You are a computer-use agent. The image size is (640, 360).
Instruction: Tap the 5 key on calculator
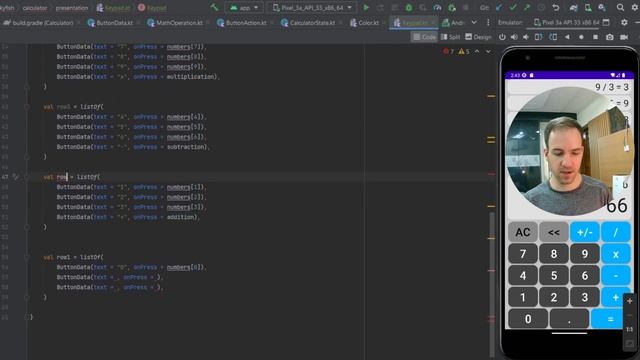click(553, 276)
